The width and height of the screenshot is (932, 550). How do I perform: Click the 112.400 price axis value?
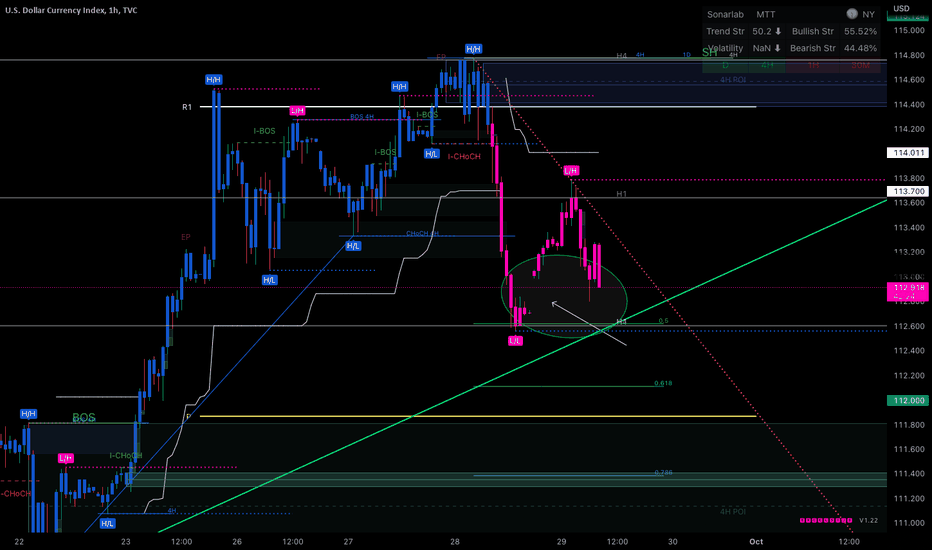909,351
